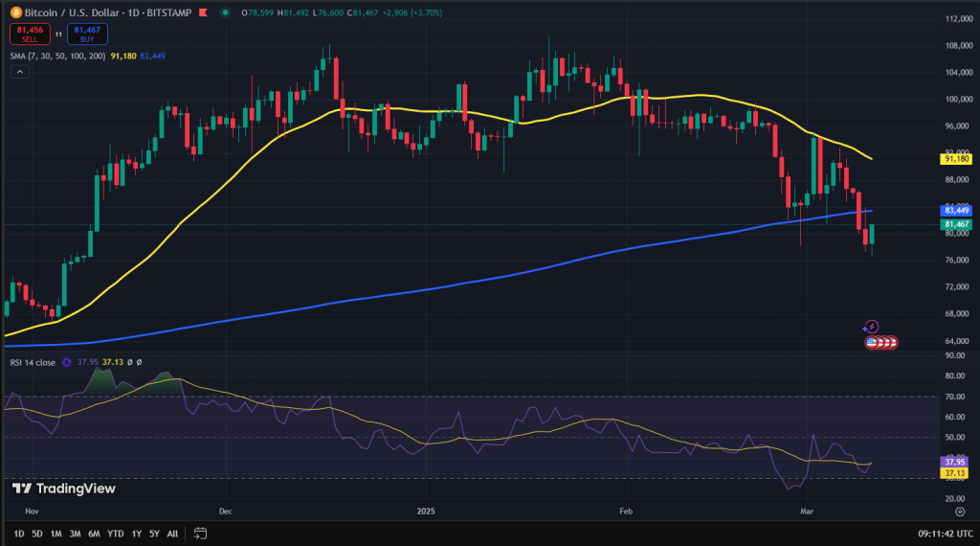
Task: Click the RSI 14 close legend label
Action: point(33,362)
